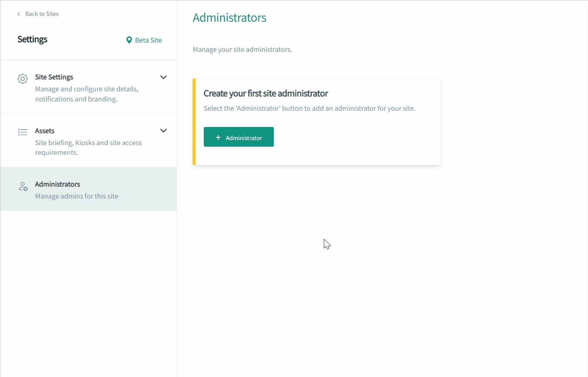This screenshot has height=377, width=588.
Task: Click the Site Settings gear icon
Action: point(22,79)
